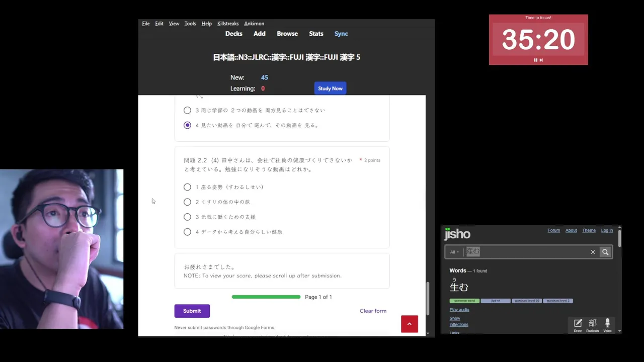
Task: Submit the Google Form
Action: click(192, 311)
